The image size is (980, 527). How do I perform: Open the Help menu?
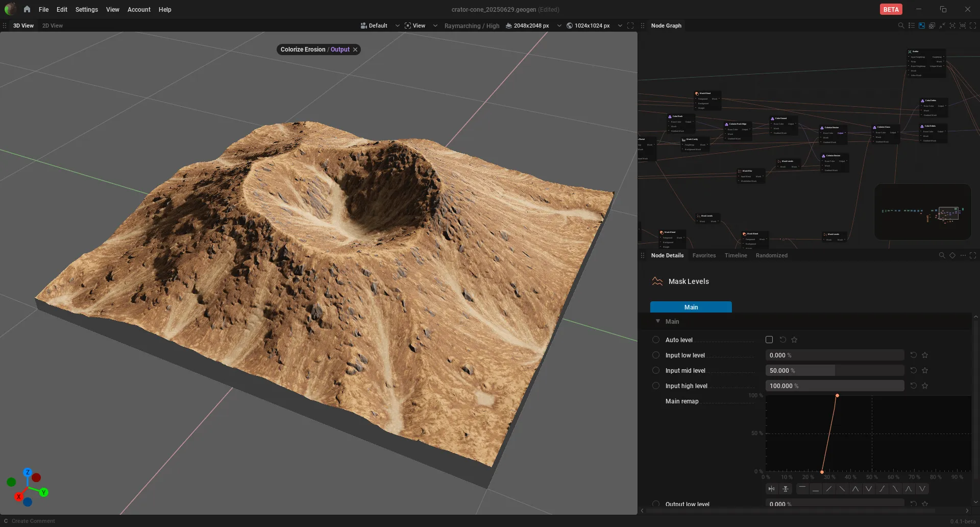coord(165,9)
